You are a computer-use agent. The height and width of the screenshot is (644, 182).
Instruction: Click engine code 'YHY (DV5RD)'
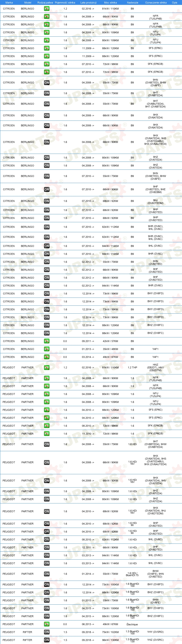tap(155, 632)
